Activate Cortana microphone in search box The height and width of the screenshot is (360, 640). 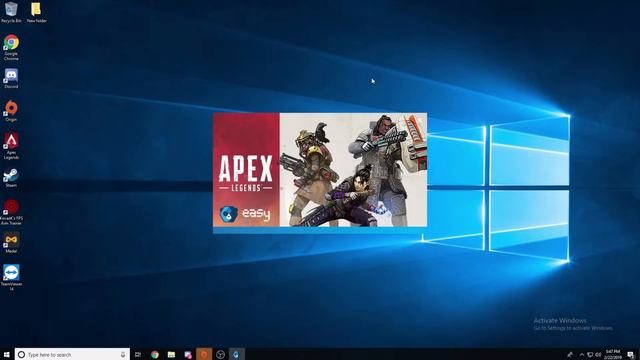[123, 354]
